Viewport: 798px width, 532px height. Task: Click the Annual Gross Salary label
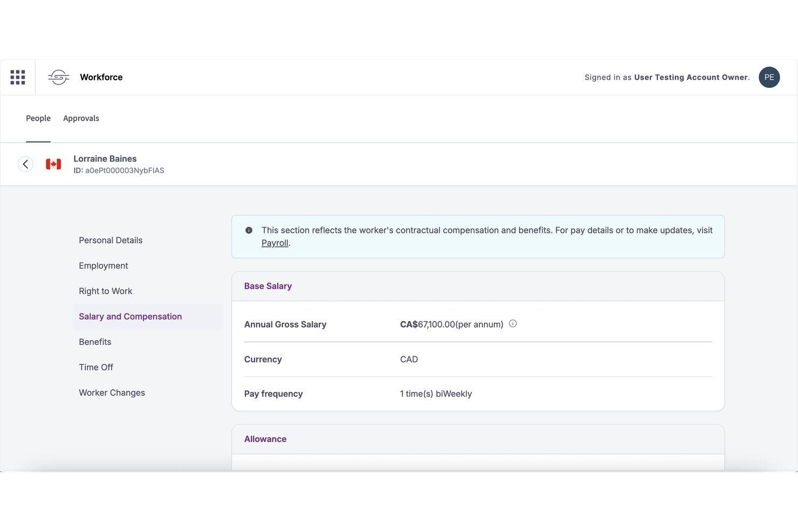point(285,324)
